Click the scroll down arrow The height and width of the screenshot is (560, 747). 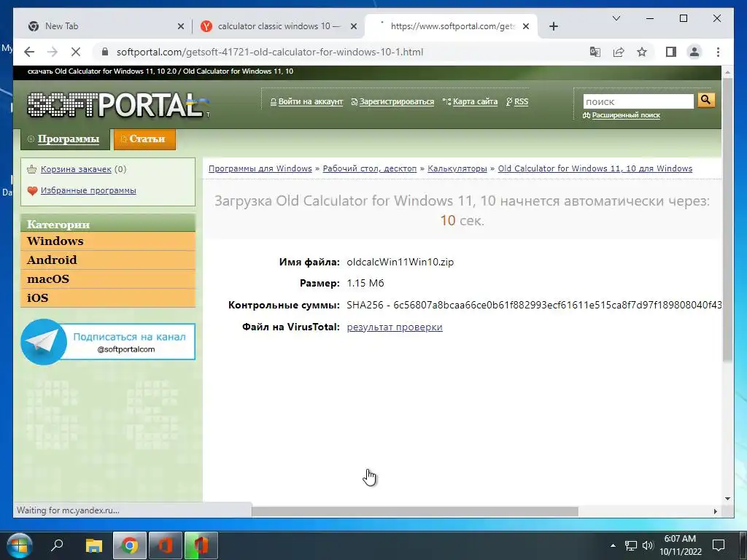[x=727, y=499]
